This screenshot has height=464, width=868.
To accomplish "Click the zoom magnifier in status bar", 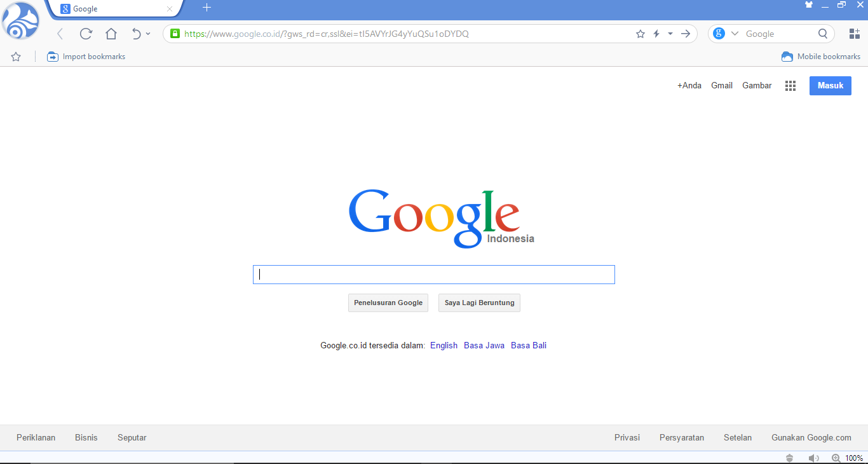I will 836,458.
